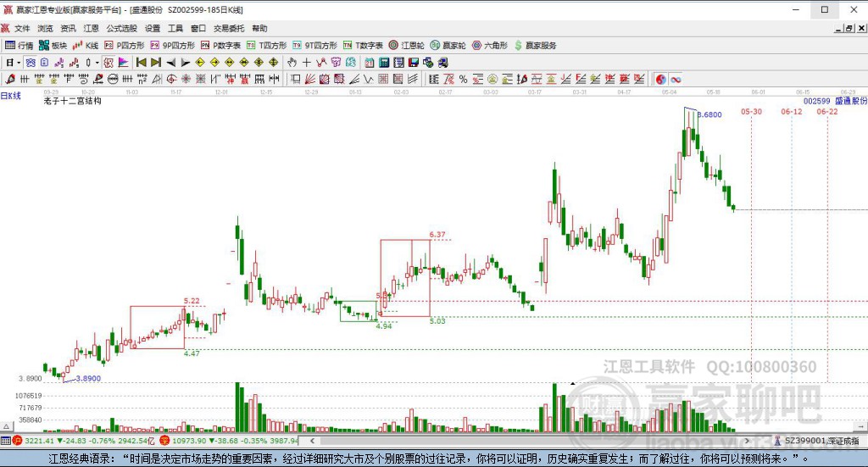
Task: Open the 板块 sector view
Action: (53, 46)
